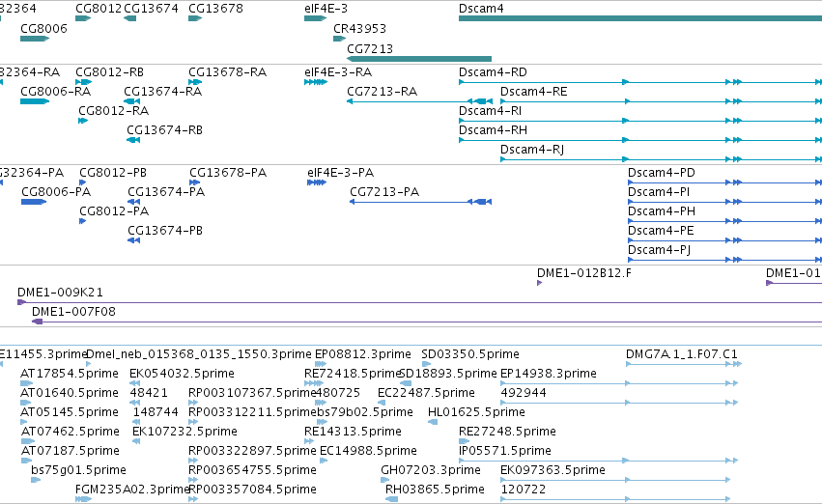Click the CG8012 gene label
Image resolution: width=822 pixels, height=504 pixels.
(99, 9)
